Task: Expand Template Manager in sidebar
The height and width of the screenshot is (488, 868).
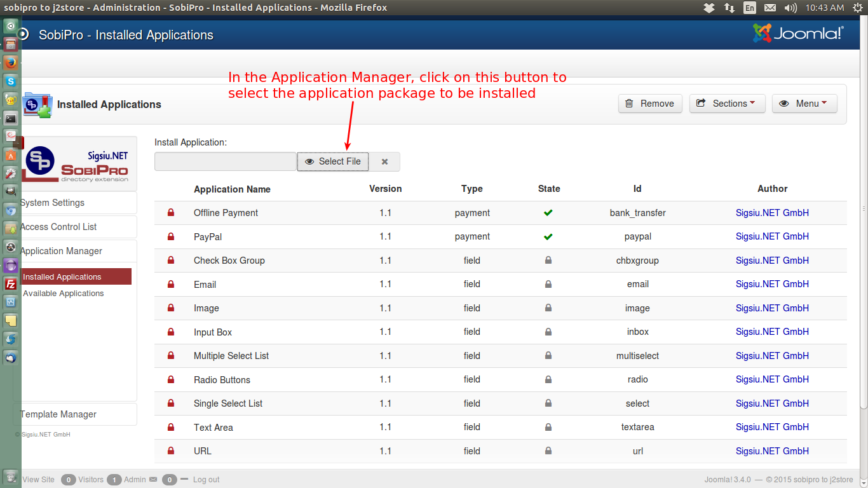Action: 75,414
